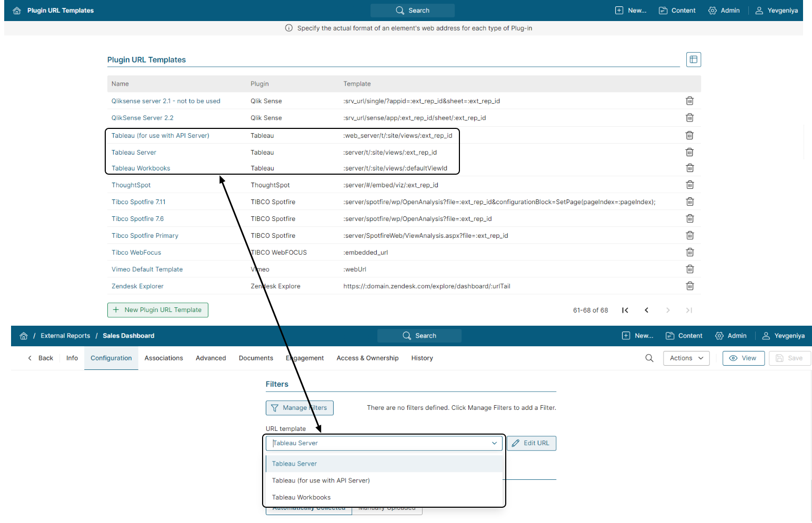Screen dimensions: 812x523
Task: Click the Template column header
Action: tap(357, 84)
